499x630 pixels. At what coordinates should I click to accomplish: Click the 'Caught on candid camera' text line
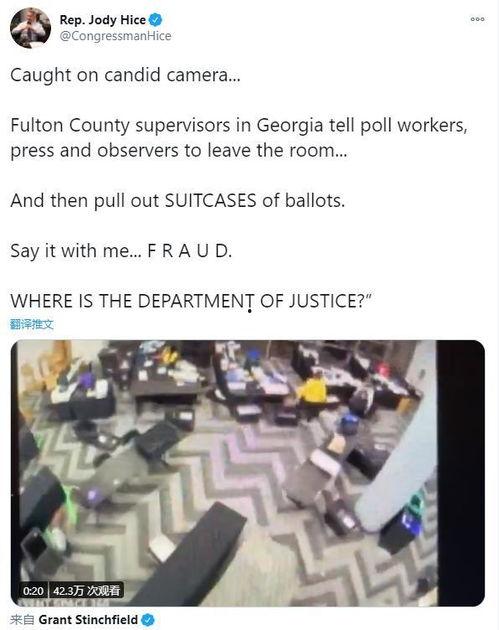click(125, 75)
